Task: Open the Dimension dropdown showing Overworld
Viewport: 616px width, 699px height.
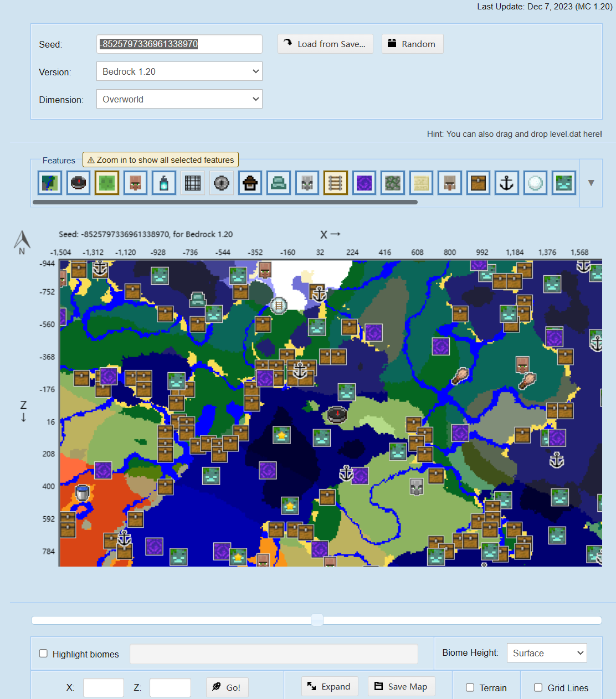Action: (179, 99)
